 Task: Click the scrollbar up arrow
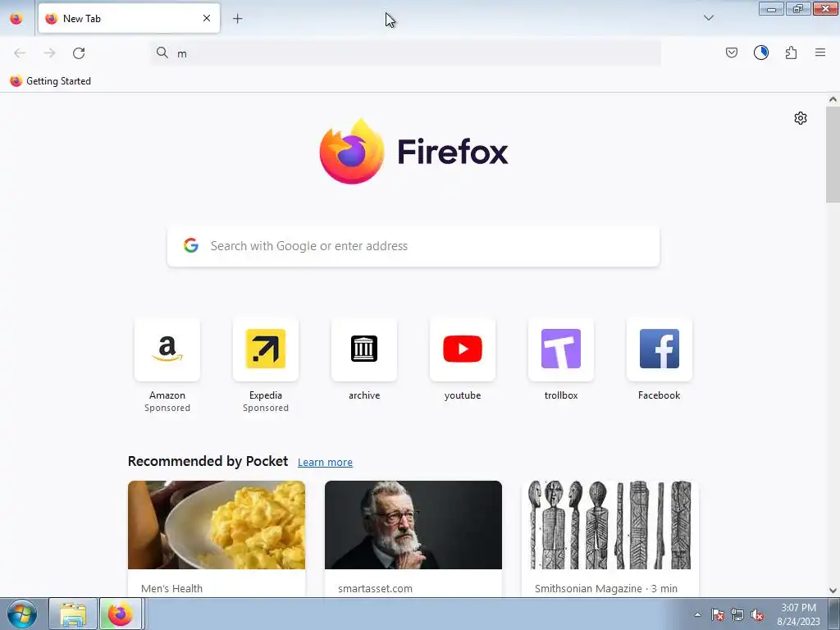tap(833, 99)
